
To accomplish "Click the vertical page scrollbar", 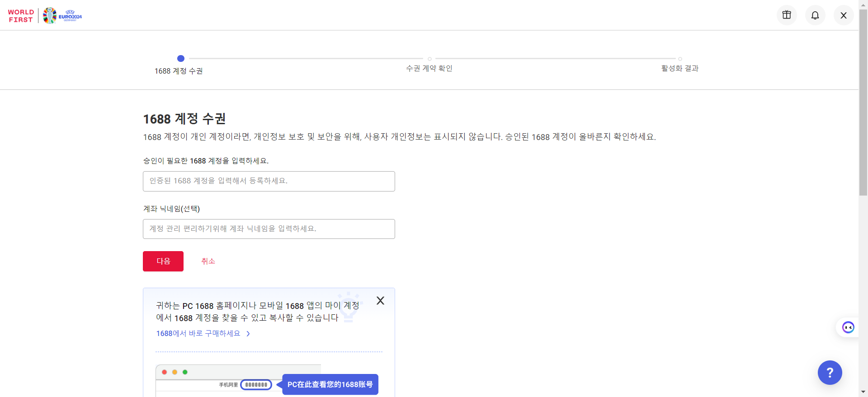I will pyautogui.click(x=863, y=104).
